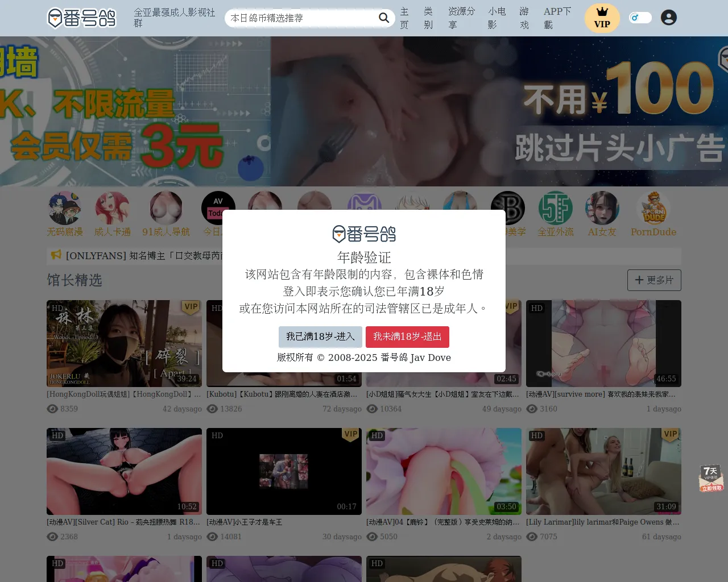Click the 61 daysago upload date

click(x=661, y=537)
